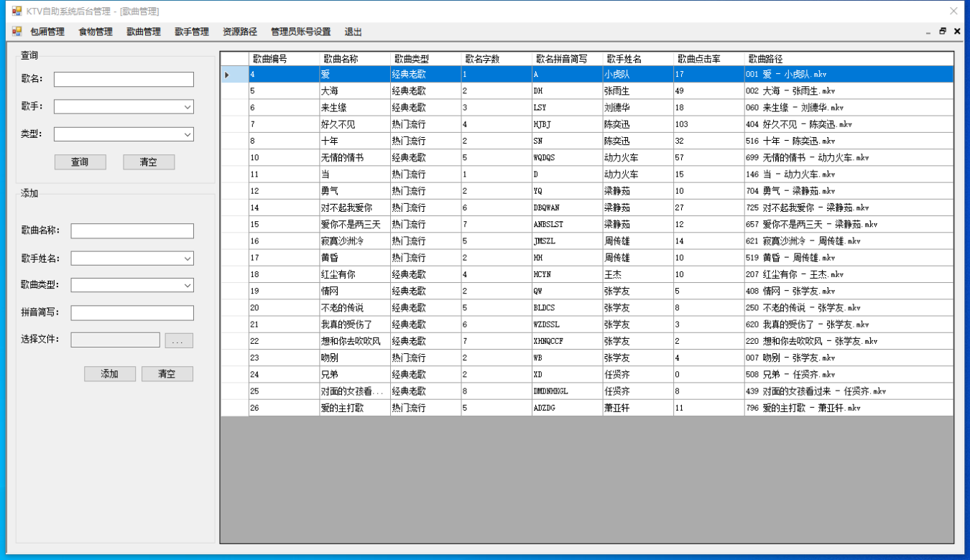This screenshot has height=560, width=970.
Task: Select the click-rate cell 103
Action: [x=709, y=124]
